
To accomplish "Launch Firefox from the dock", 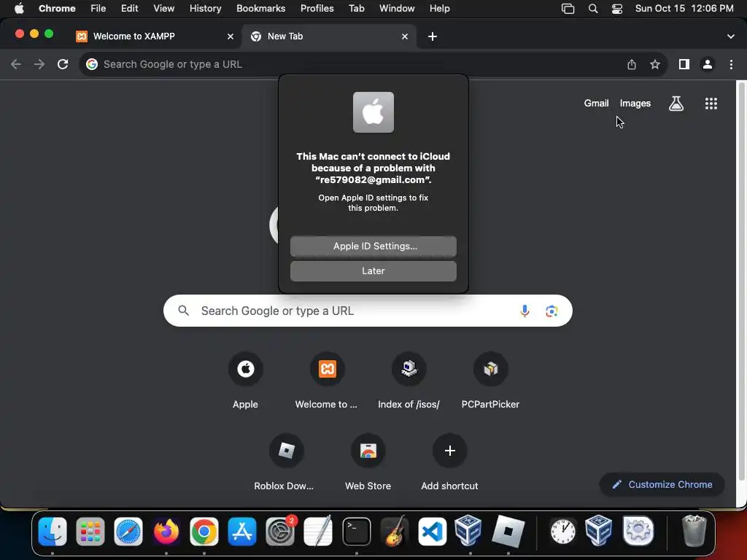I will point(166,532).
